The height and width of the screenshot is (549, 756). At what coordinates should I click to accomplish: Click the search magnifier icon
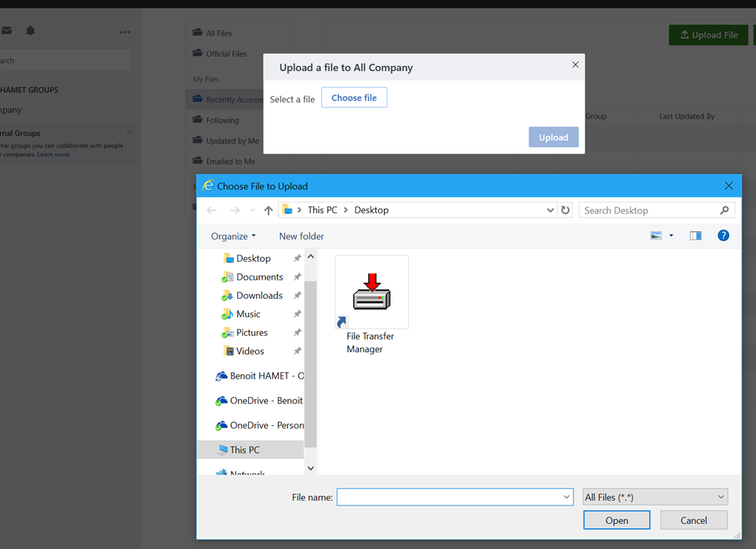724,210
